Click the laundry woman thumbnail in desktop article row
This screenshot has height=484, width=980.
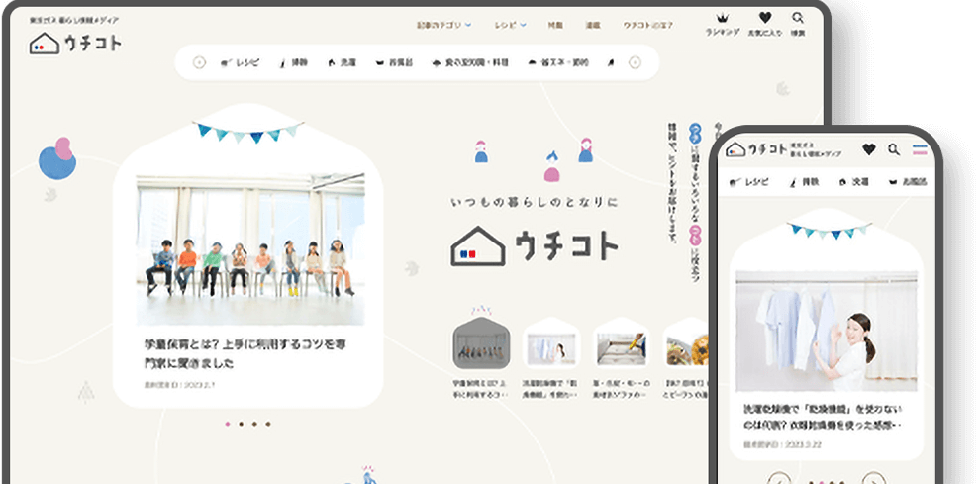point(552,348)
